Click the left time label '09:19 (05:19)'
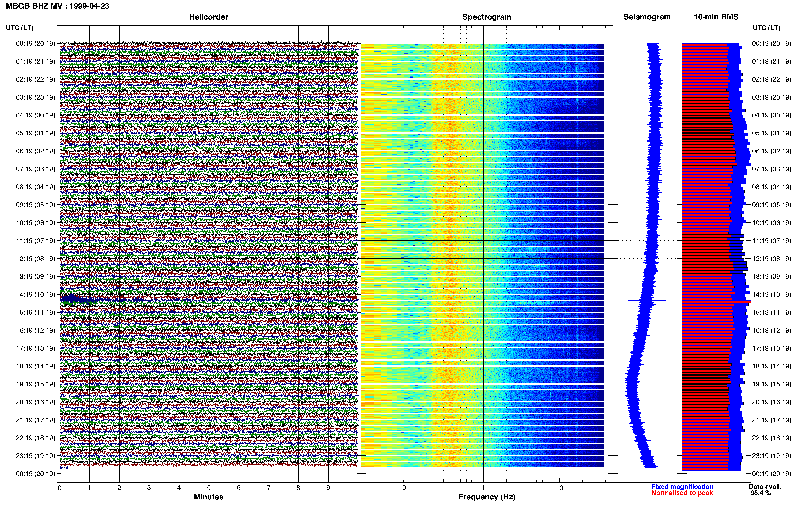812x508 pixels. [36, 205]
